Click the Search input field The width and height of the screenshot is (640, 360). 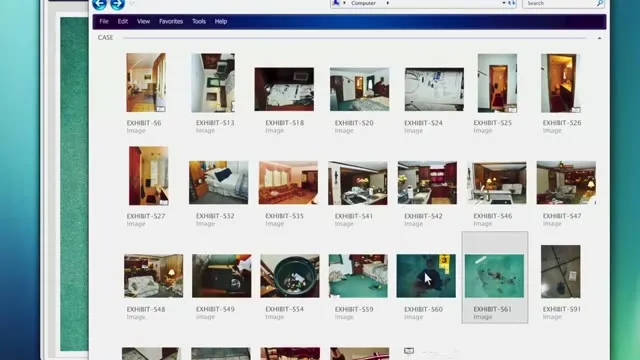(x=563, y=3)
